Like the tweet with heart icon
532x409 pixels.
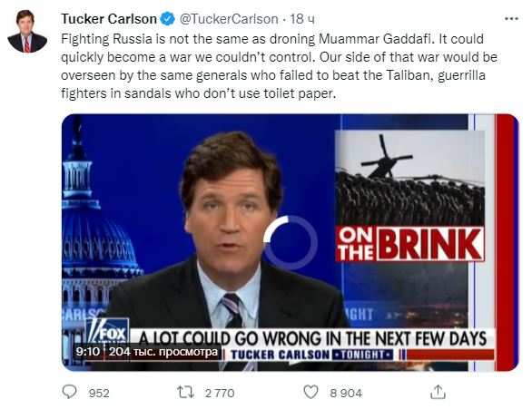pyautogui.click(x=310, y=392)
